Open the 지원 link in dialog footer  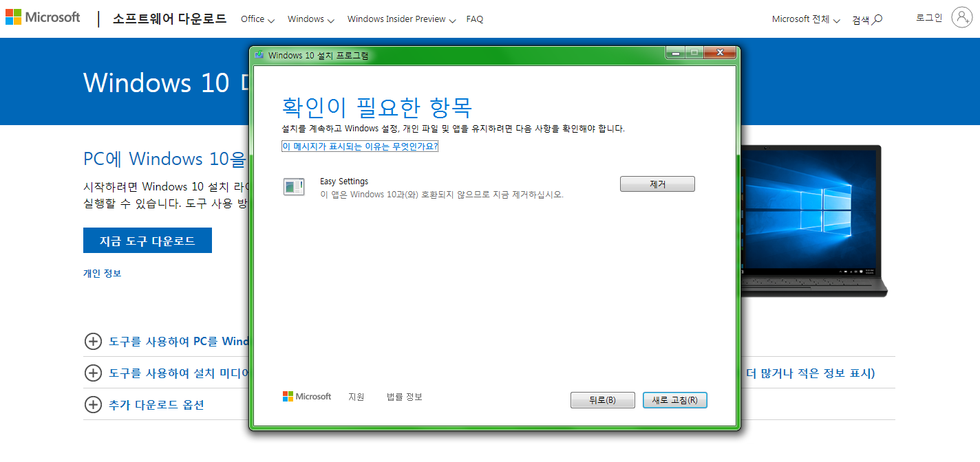(x=356, y=397)
